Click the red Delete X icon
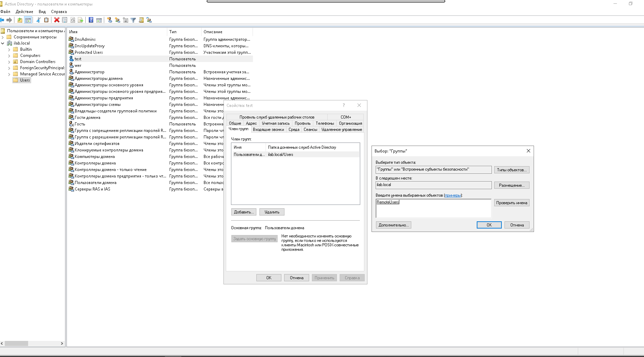This screenshot has width=644, height=357. click(x=57, y=20)
